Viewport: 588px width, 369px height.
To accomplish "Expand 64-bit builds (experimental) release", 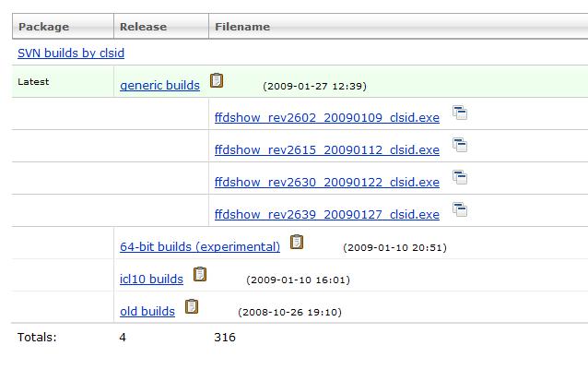I will click(200, 247).
